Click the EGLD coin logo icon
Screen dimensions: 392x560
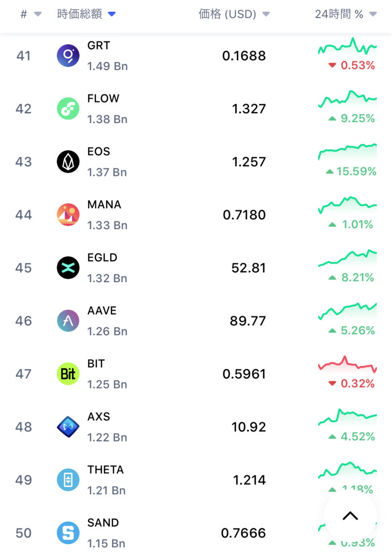68,268
